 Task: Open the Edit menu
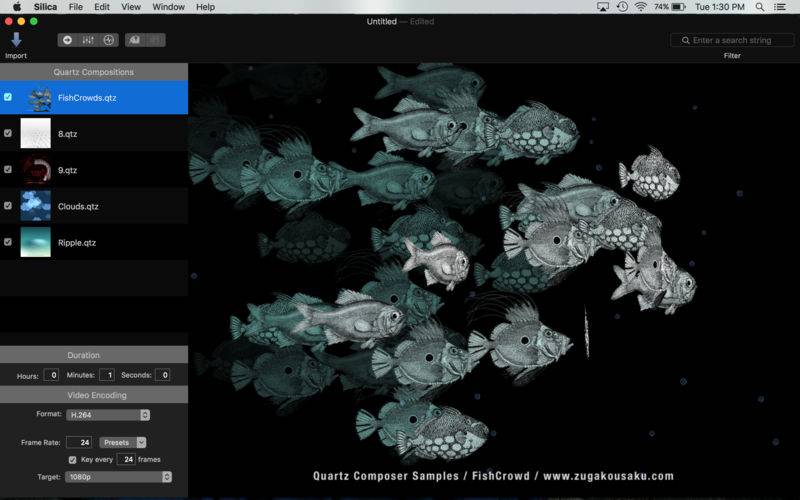[102, 7]
